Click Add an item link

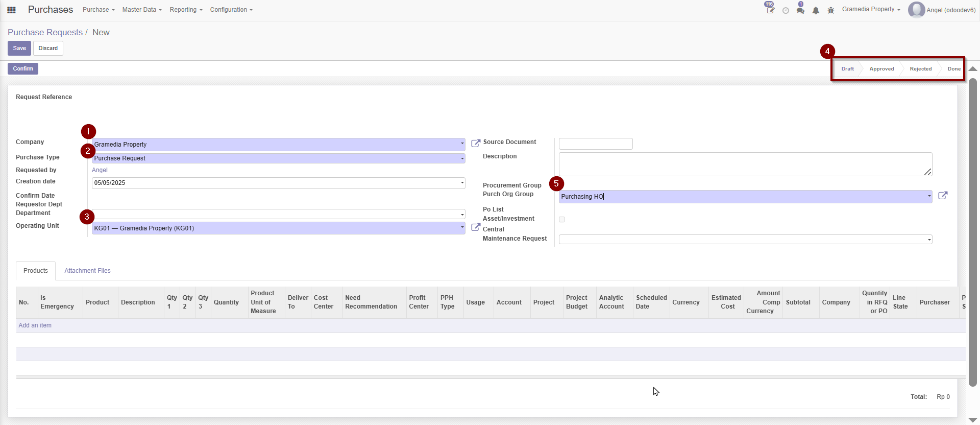click(x=35, y=325)
